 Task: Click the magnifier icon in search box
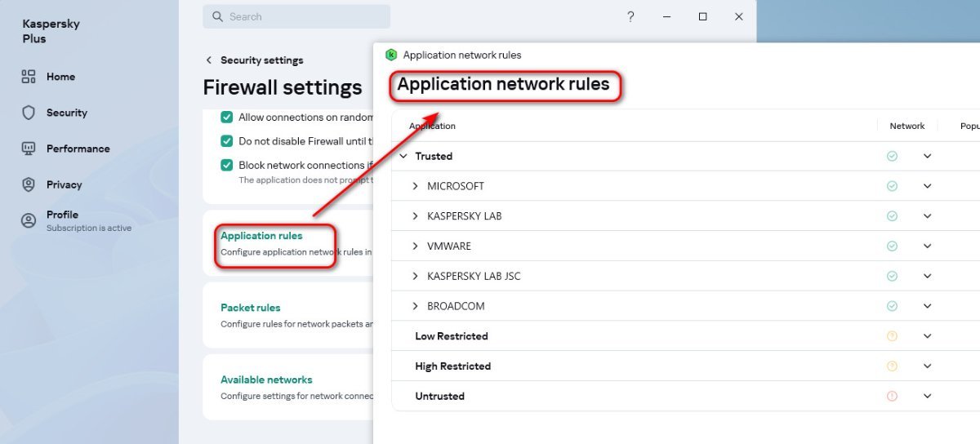218,16
